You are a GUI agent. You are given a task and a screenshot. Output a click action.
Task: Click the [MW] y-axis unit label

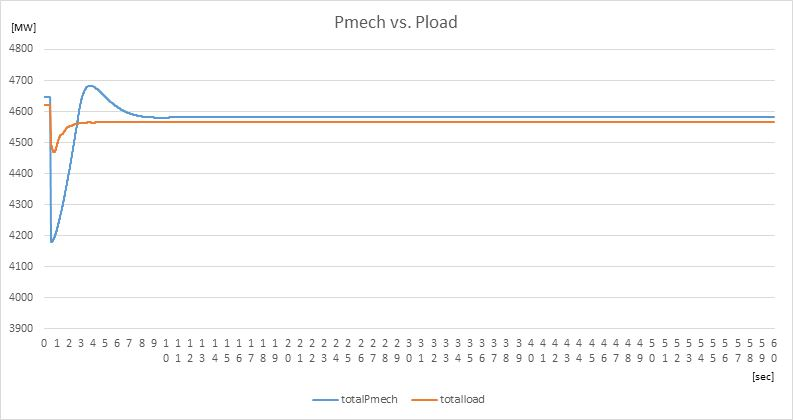23,28
